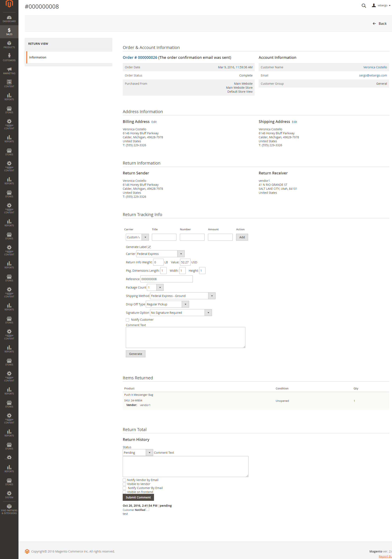
Task: Uncheck the Generate Label checkbox
Action: click(x=149, y=247)
